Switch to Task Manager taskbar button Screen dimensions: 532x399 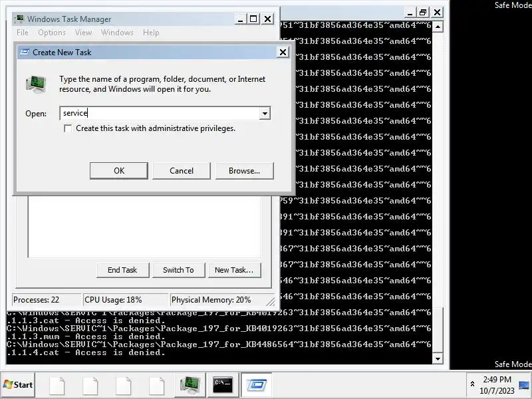click(190, 385)
